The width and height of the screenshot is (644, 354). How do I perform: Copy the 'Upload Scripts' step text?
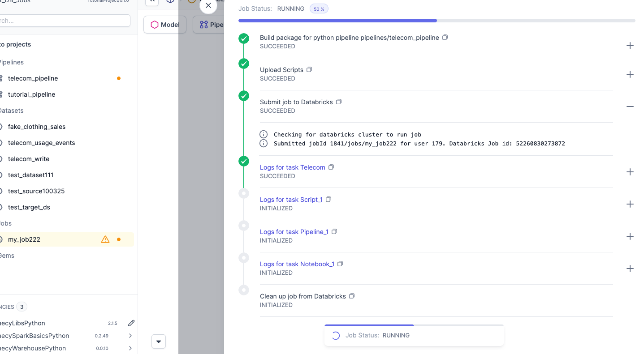coord(309,69)
